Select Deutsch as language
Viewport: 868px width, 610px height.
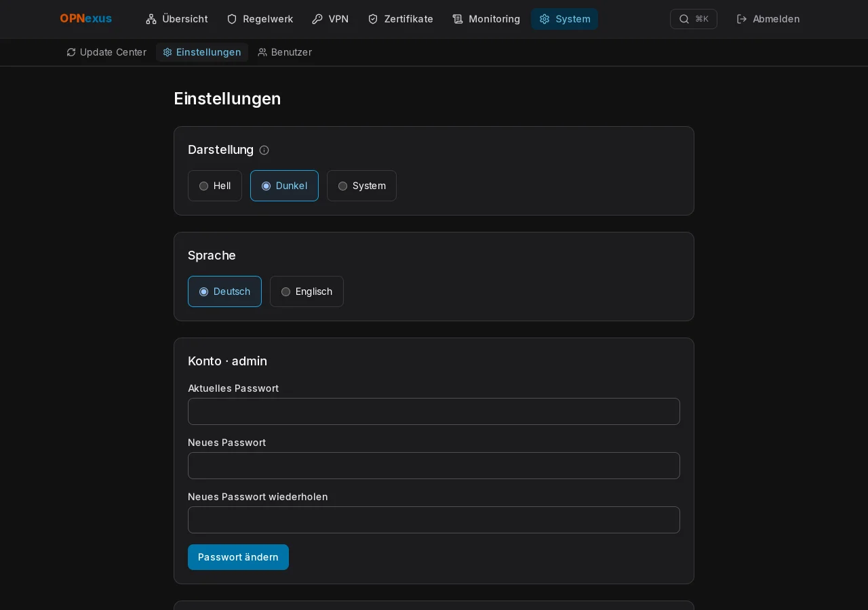tap(224, 291)
